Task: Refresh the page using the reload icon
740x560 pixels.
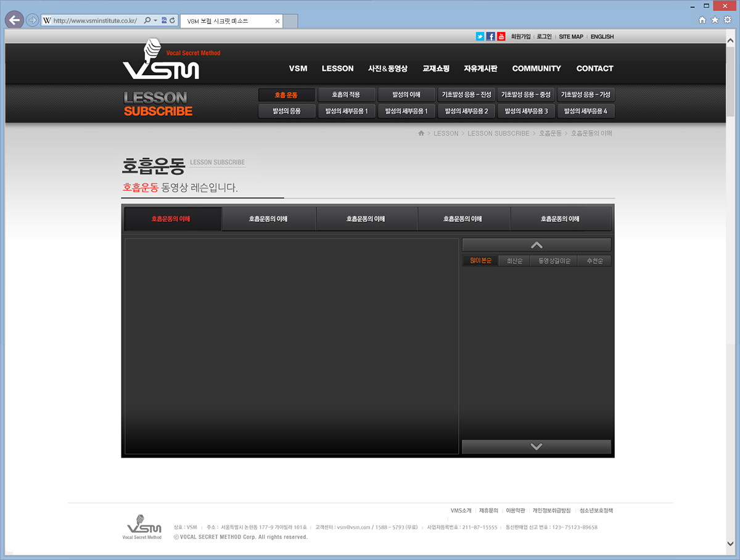Action: coord(173,20)
